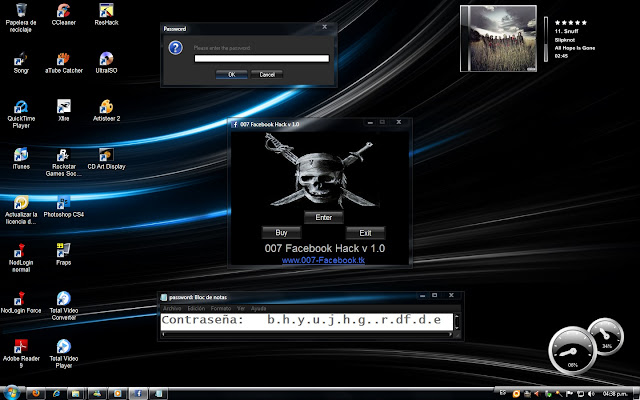
Task: Open the Xfire desktop icon
Action: click(63, 111)
